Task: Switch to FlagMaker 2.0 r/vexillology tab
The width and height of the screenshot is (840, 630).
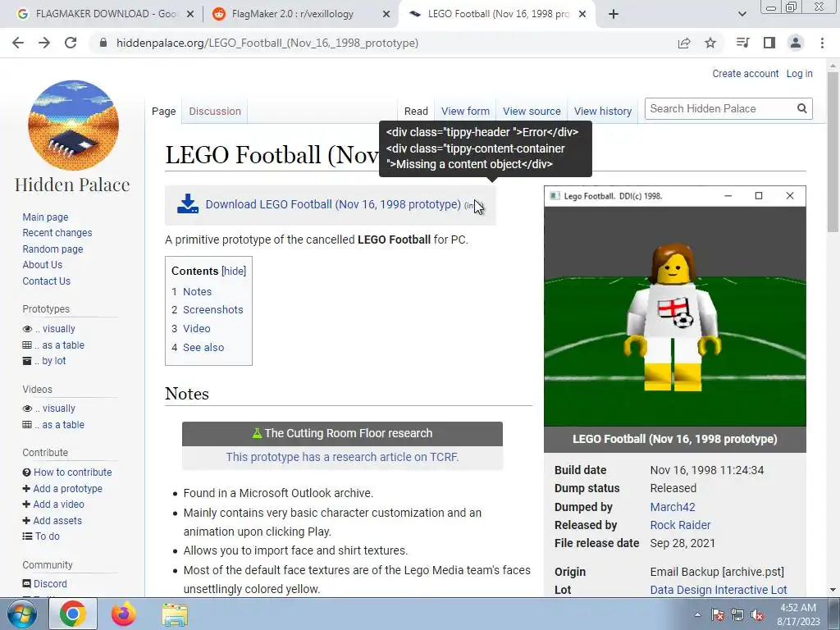Action: (x=294, y=14)
